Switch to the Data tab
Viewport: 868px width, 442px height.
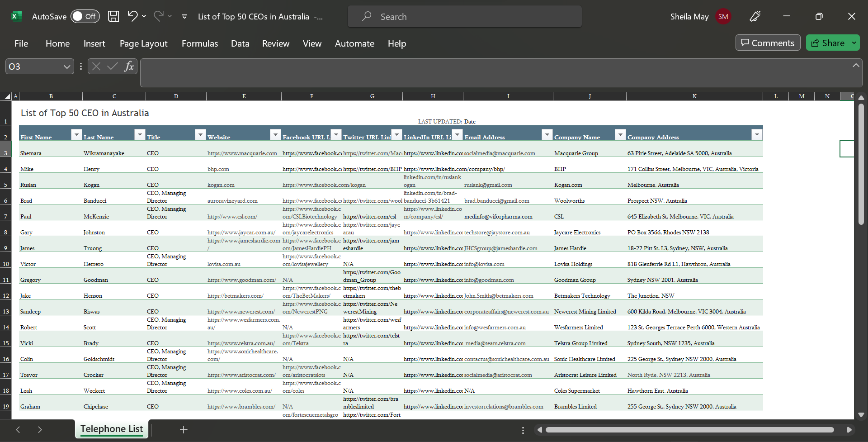point(240,43)
